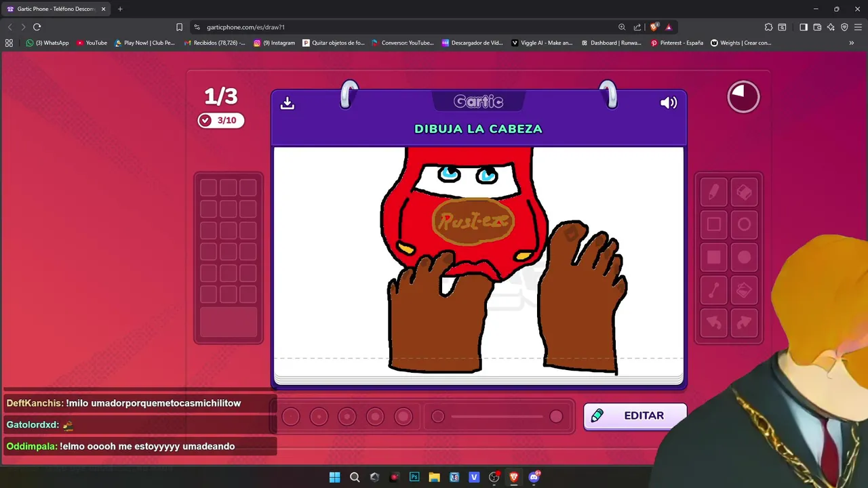The width and height of the screenshot is (868, 488).
Task: Select the filled rectangle tool
Action: pos(713,257)
